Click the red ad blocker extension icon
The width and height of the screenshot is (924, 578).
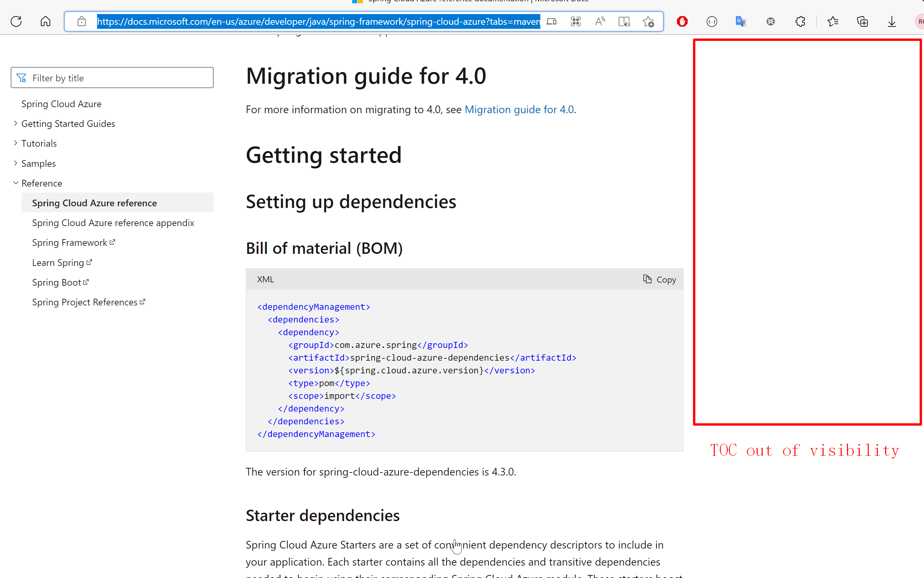point(682,21)
